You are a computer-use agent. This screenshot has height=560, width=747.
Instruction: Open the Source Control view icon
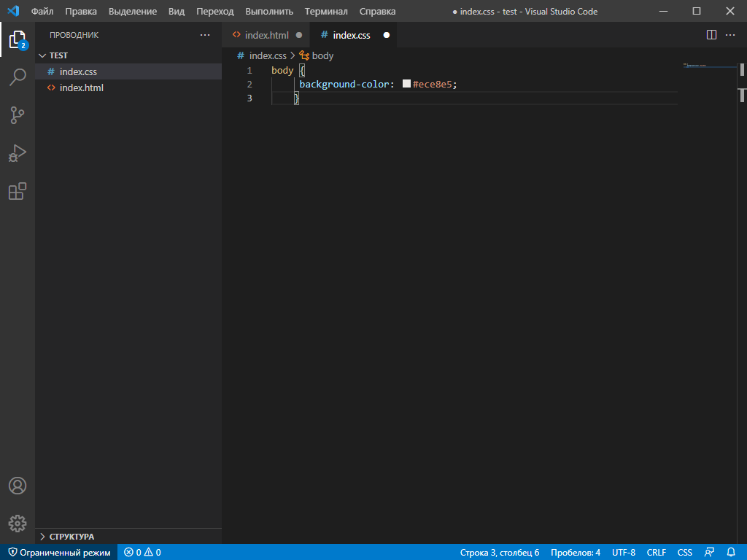coord(18,114)
